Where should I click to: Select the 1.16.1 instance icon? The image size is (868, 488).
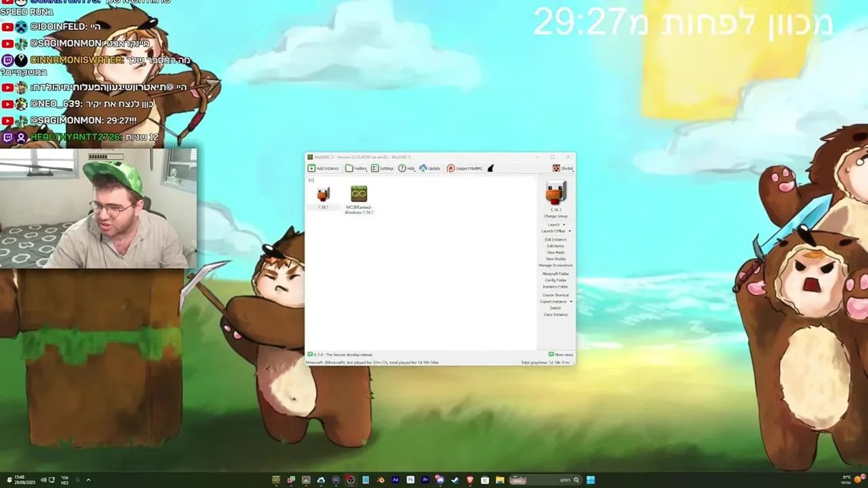(323, 195)
